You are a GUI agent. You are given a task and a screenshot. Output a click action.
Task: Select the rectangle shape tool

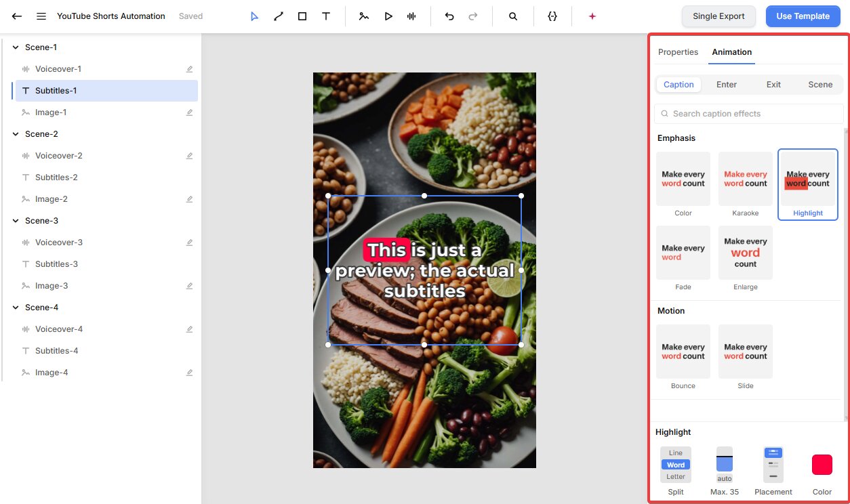(x=302, y=16)
